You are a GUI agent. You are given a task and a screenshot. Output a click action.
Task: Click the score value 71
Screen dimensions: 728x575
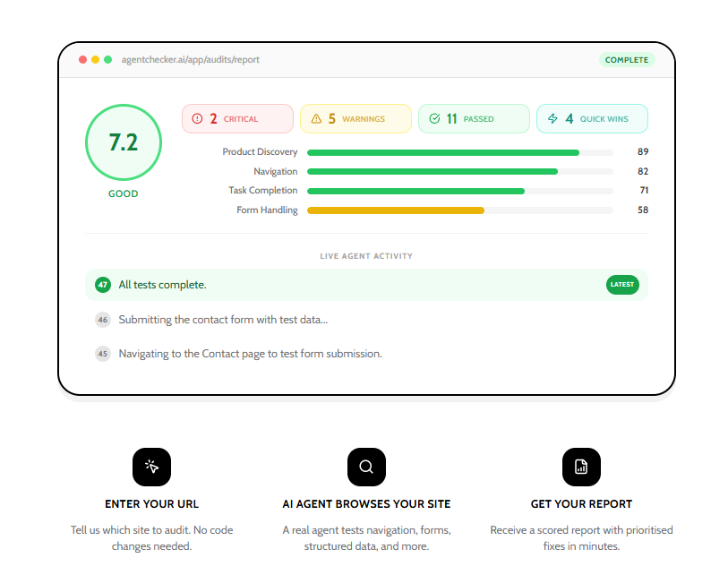[x=644, y=191]
